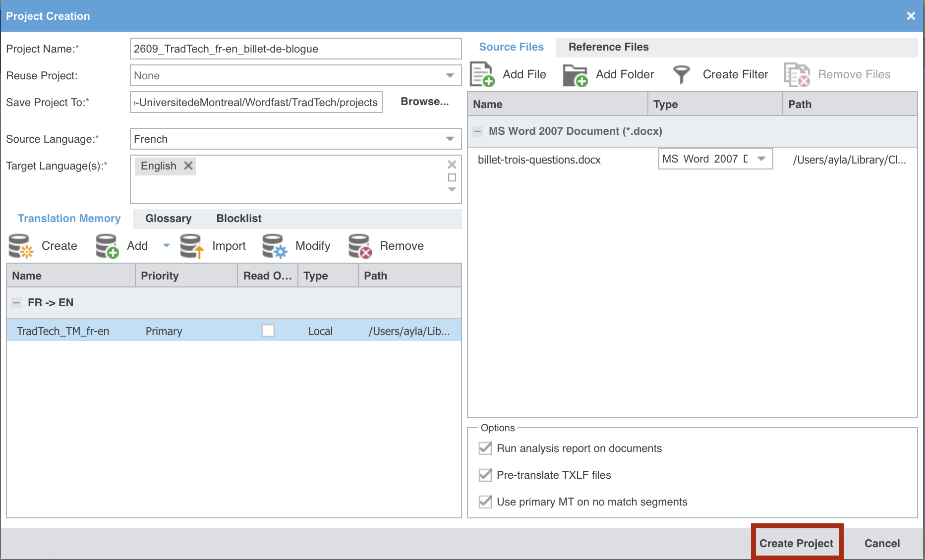Select the TradTech_TM_fr-en memory row
This screenshot has width=925, height=560.
pos(234,331)
